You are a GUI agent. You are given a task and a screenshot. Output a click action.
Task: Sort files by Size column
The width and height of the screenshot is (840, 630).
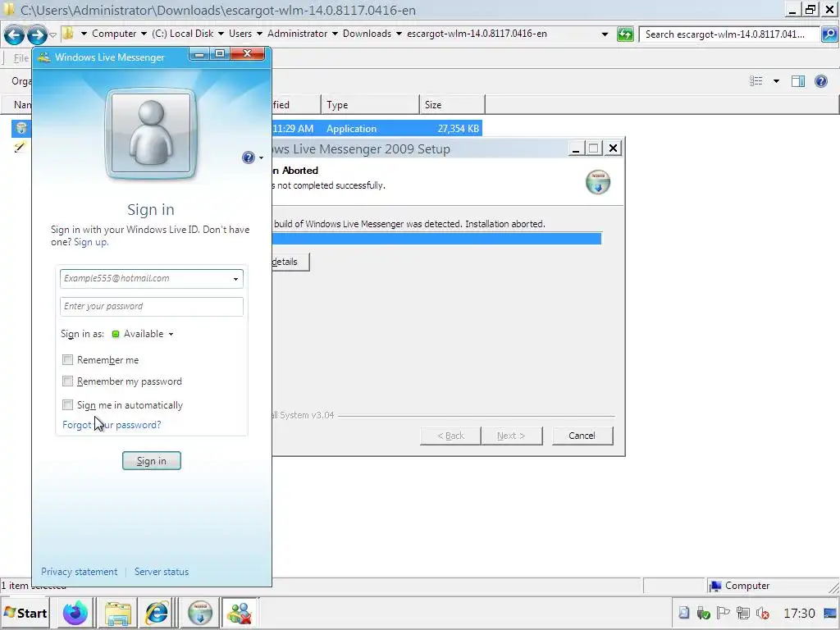(x=452, y=105)
